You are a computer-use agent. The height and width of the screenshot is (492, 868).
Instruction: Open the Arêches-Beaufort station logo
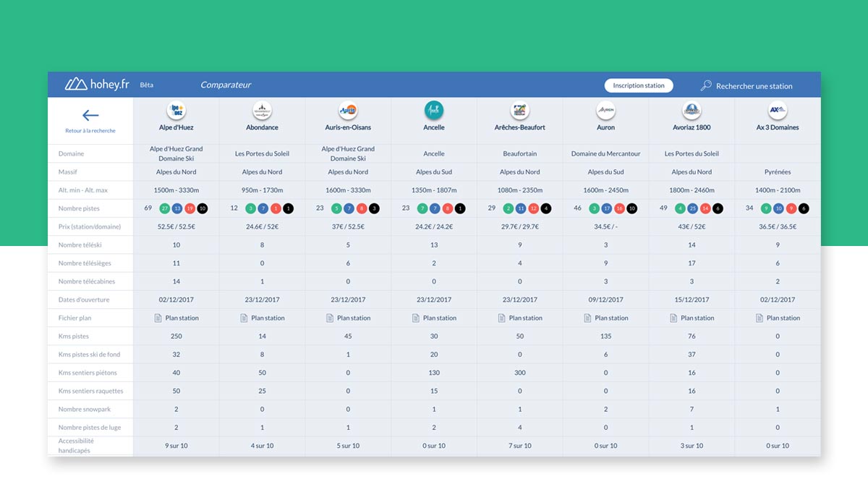519,111
